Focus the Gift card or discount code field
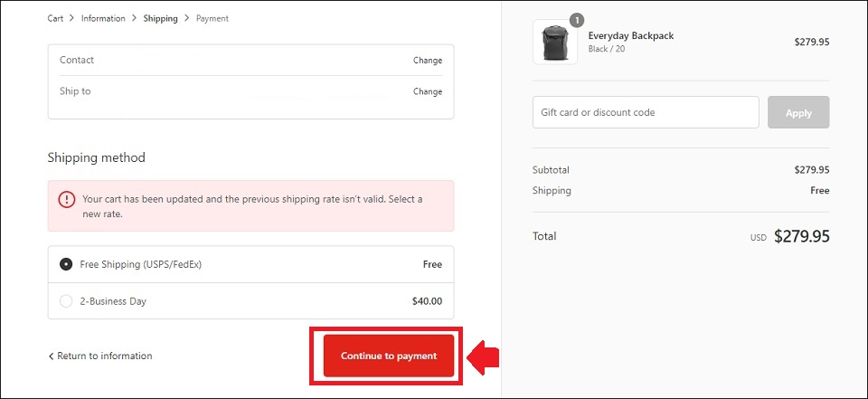868x399 pixels. click(x=646, y=112)
